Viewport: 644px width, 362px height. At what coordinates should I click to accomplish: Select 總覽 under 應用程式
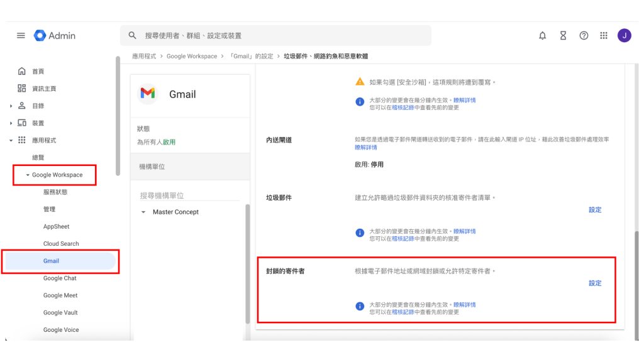[x=38, y=158]
